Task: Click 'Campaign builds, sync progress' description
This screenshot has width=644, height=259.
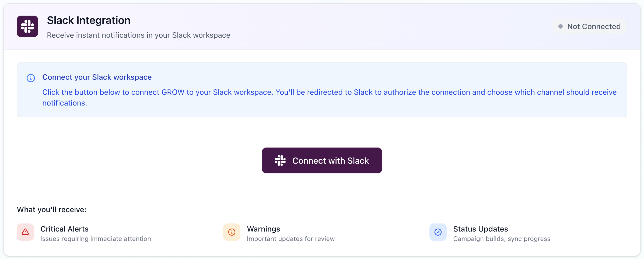Action: [x=502, y=239]
